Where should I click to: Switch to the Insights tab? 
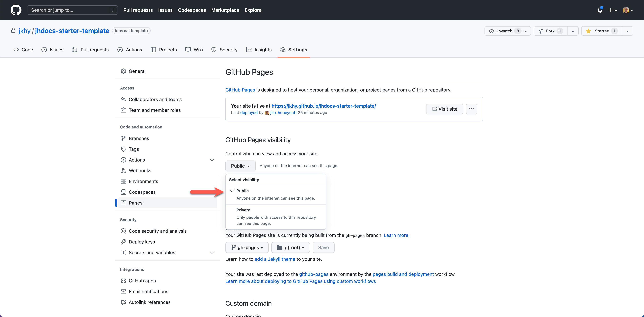(259, 50)
